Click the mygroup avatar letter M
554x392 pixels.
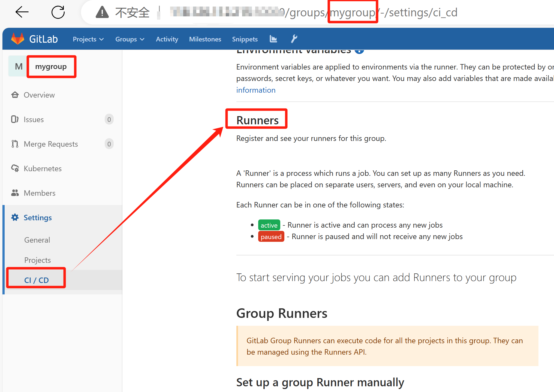click(19, 66)
